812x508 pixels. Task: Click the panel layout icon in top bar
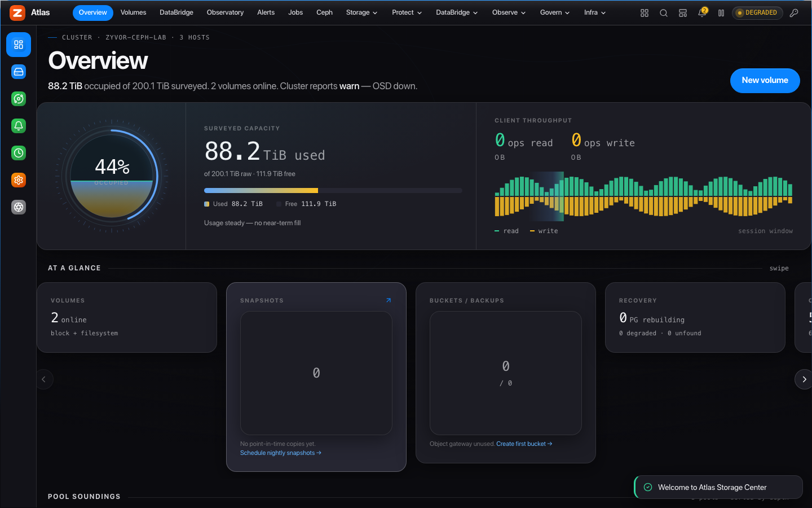(x=683, y=13)
